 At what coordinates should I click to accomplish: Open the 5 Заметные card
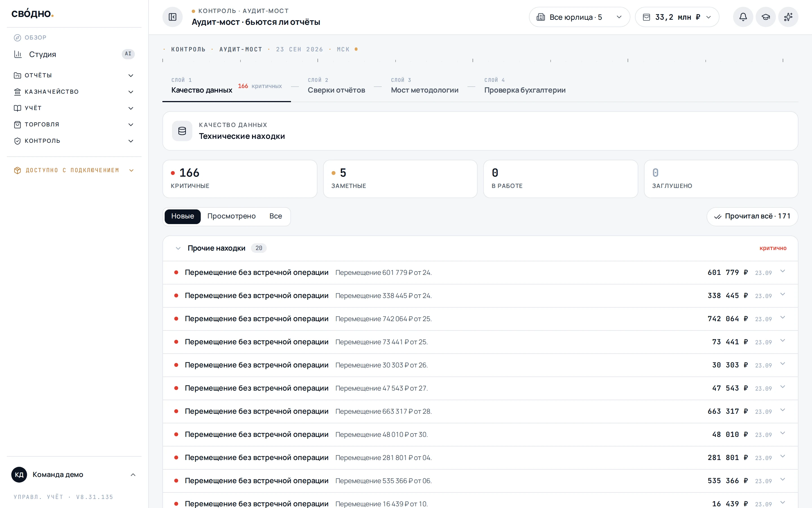[x=400, y=179]
